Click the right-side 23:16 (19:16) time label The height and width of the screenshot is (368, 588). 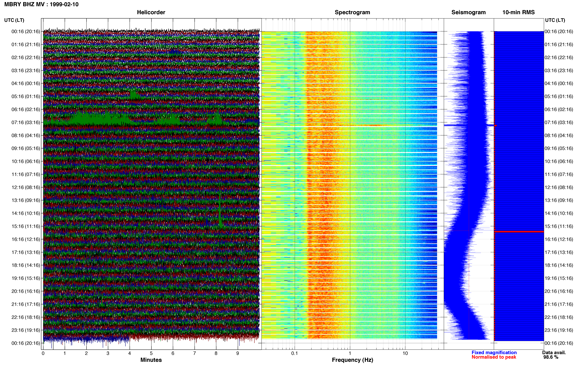pos(559,330)
